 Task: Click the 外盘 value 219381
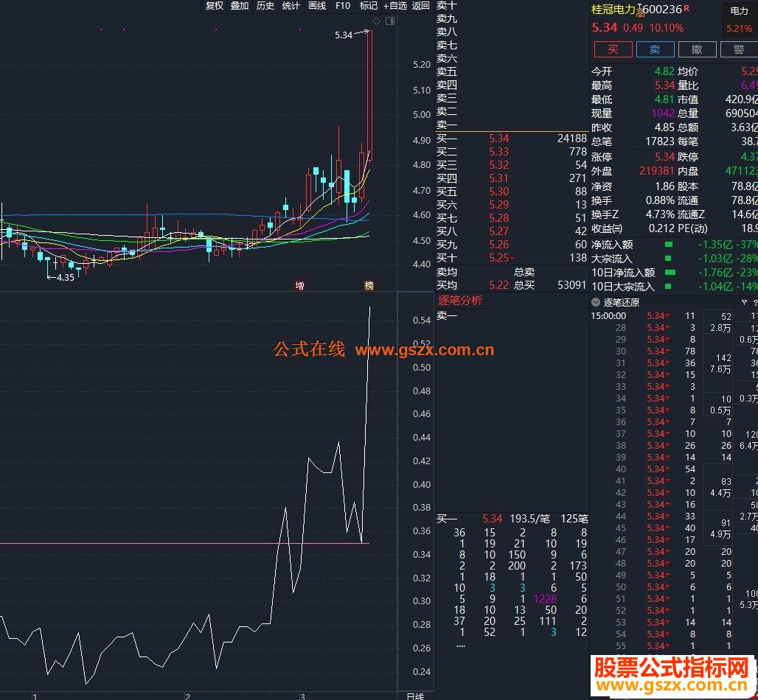[x=656, y=171]
